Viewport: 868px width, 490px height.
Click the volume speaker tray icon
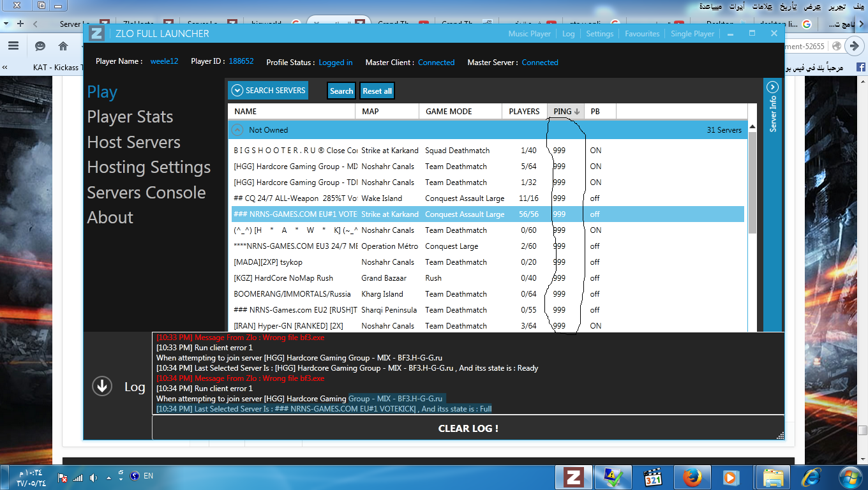(x=93, y=477)
